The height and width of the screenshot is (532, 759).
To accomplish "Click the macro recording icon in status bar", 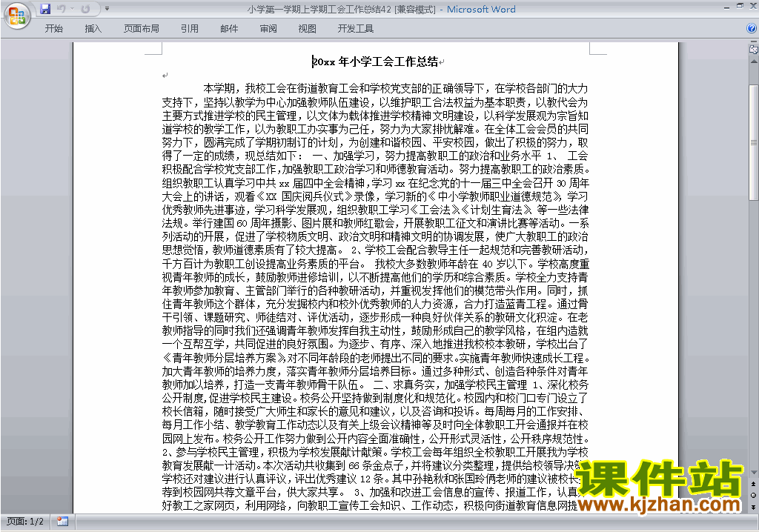I will tap(62, 522).
